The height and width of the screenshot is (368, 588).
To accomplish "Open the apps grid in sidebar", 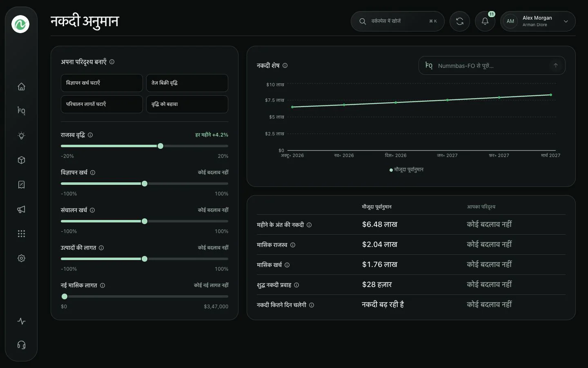I will [21, 234].
